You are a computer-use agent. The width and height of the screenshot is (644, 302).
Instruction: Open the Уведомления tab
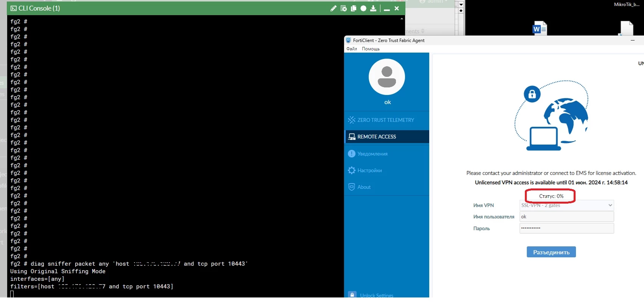click(x=387, y=154)
